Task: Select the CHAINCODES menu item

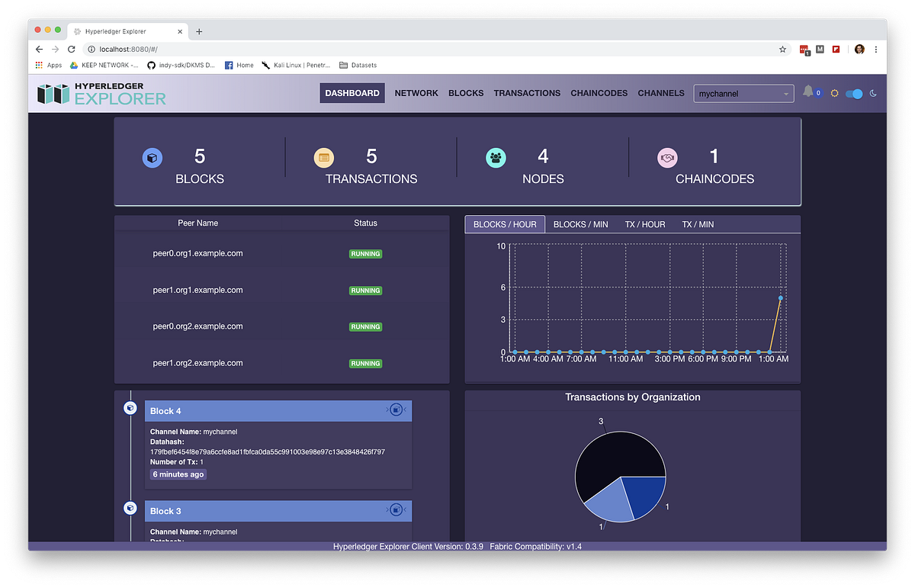Action: [599, 93]
